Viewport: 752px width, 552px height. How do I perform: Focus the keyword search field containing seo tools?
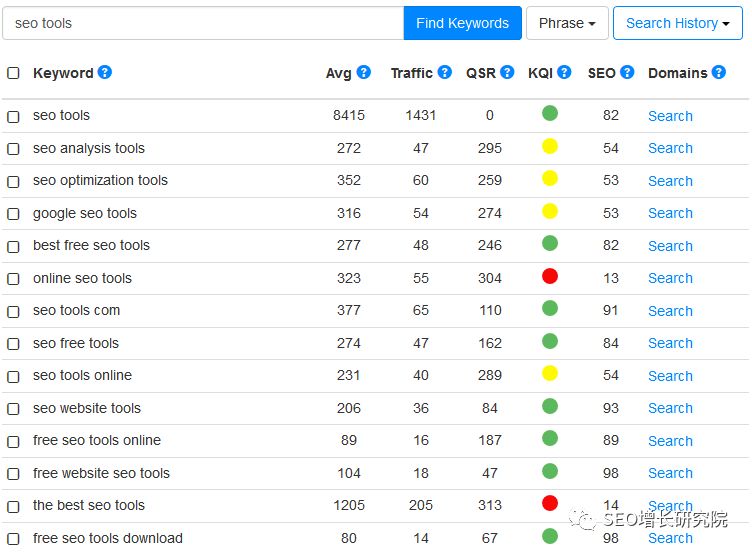point(203,23)
